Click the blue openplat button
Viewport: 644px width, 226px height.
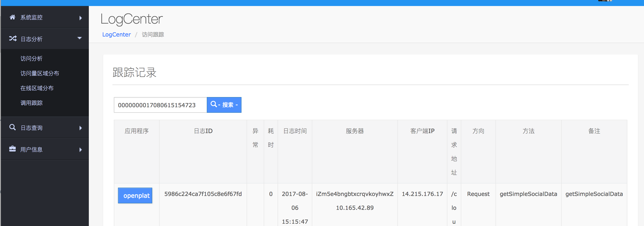point(135,195)
